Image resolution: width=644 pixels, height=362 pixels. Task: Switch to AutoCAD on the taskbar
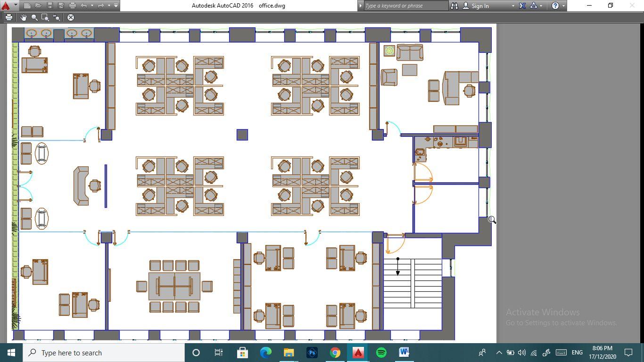(x=358, y=353)
